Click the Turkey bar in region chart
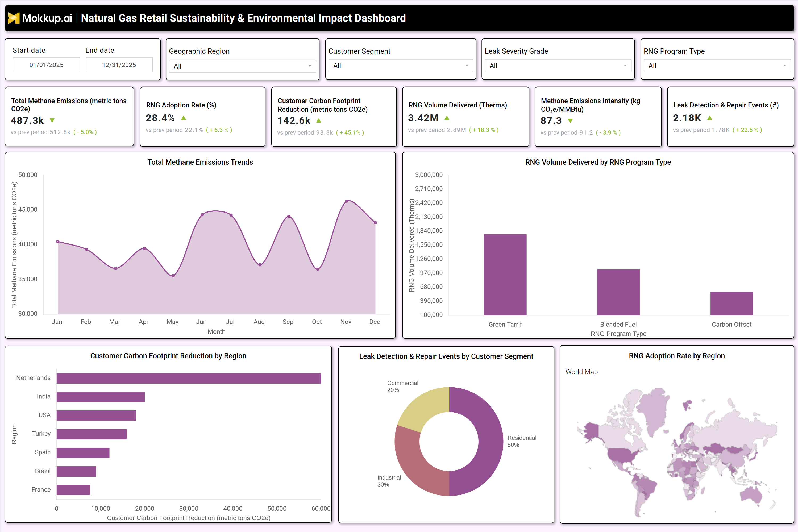The image size is (798, 532). [x=92, y=434]
